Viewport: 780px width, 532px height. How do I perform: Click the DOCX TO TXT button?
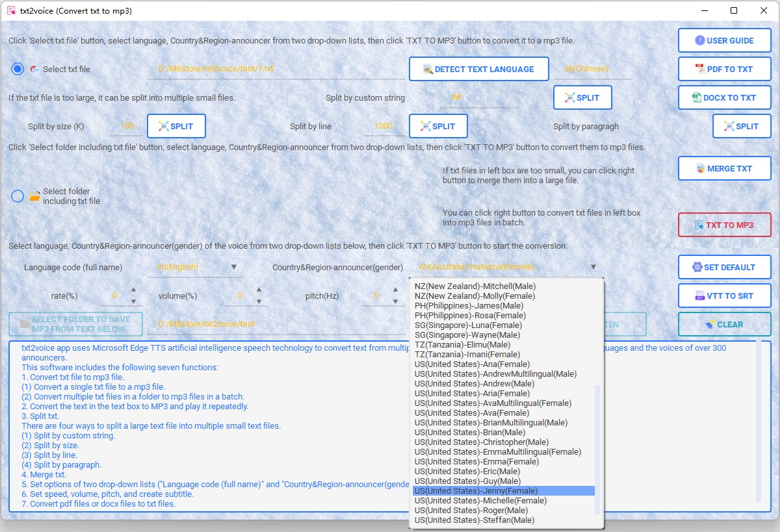[x=725, y=97]
